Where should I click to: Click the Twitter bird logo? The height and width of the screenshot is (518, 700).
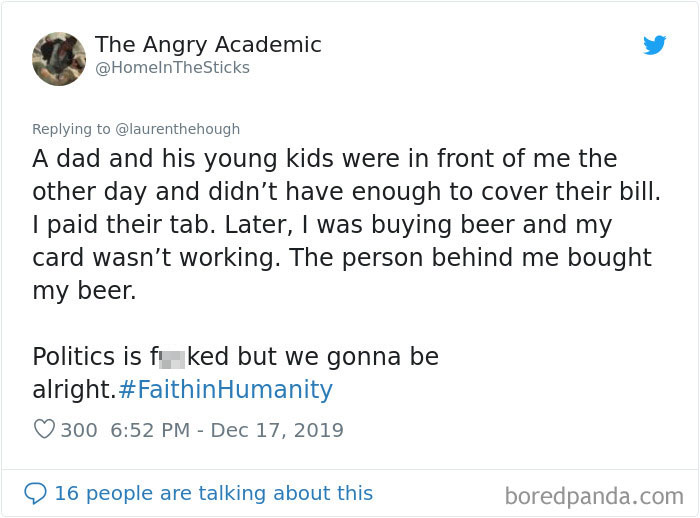[x=655, y=45]
